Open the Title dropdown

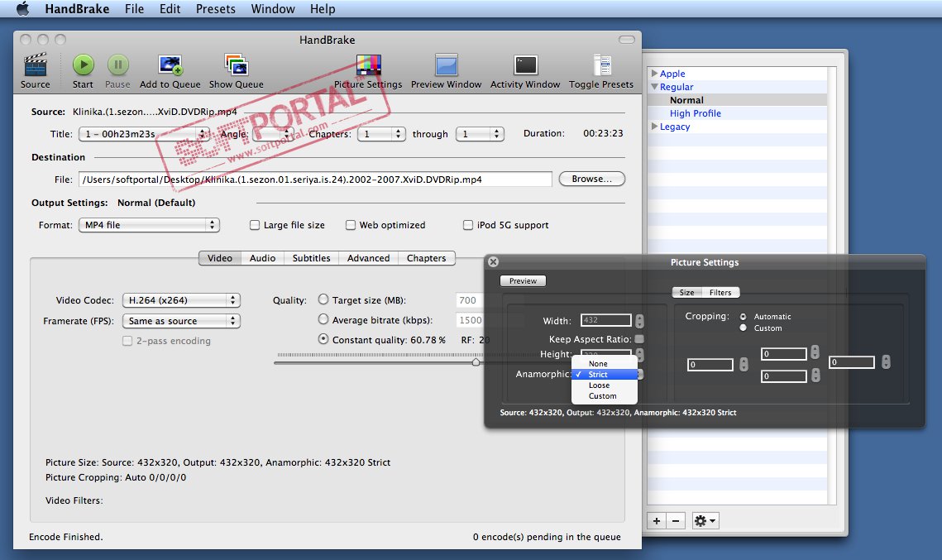pos(144,134)
